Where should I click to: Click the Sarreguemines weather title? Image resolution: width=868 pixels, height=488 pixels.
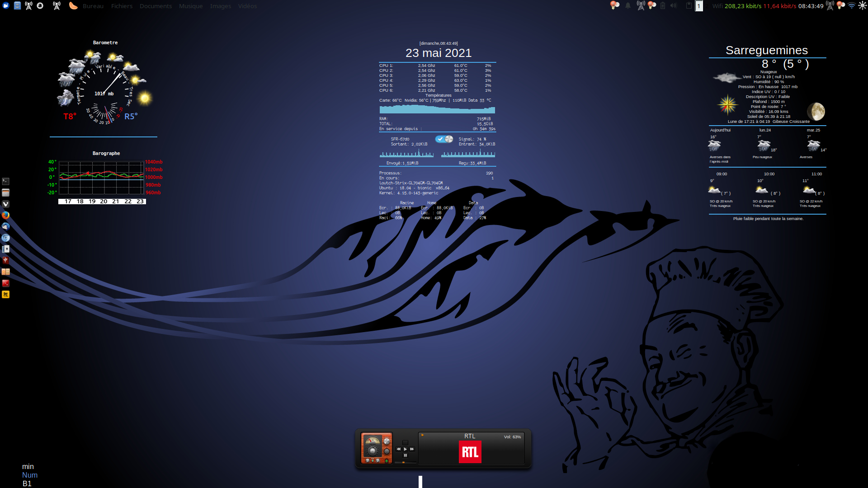pyautogui.click(x=767, y=50)
